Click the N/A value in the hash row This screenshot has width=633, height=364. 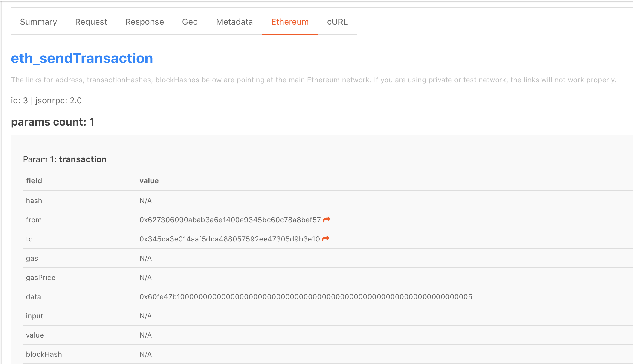pyautogui.click(x=146, y=201)
